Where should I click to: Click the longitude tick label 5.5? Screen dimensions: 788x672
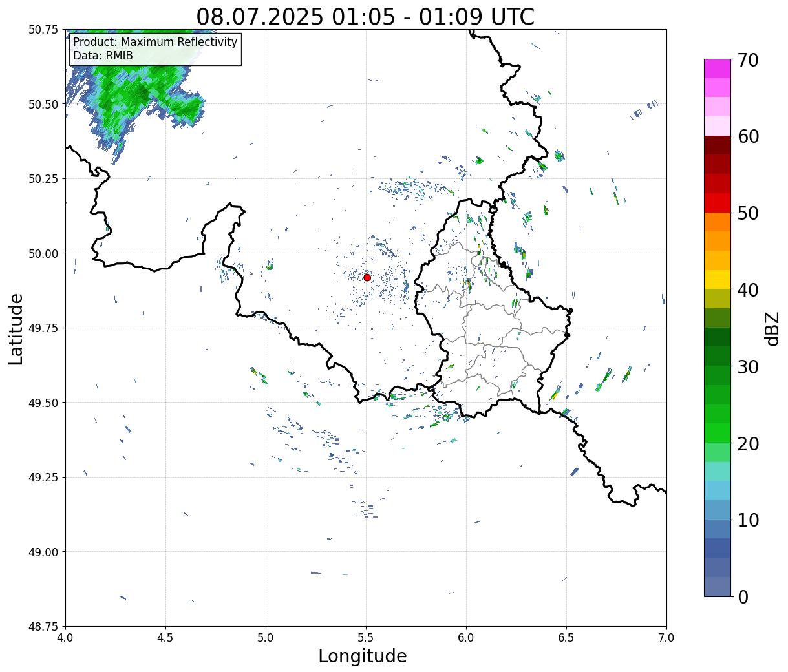[x=366, y=637]
